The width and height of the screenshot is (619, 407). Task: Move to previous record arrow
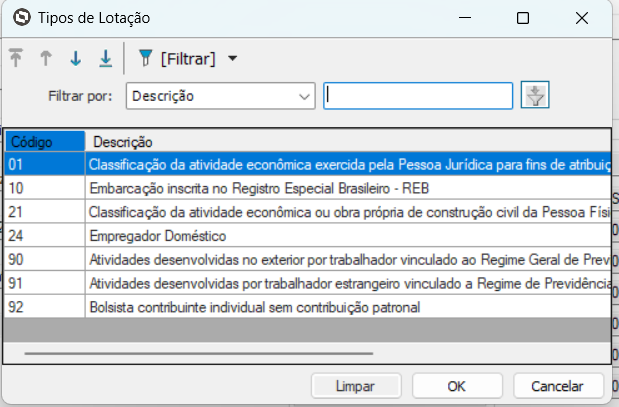45,59
